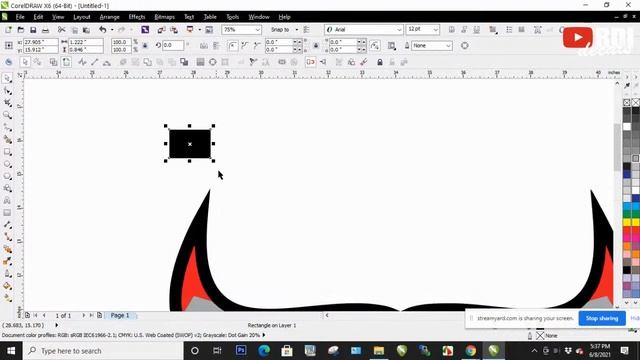640x360 pixels.
Task: Select the Ellipse tool in toolbox
Action: 7,164
